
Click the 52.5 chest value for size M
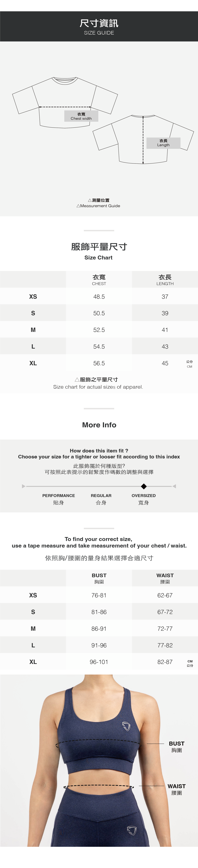pyautogui.click(x=99, y=330)
